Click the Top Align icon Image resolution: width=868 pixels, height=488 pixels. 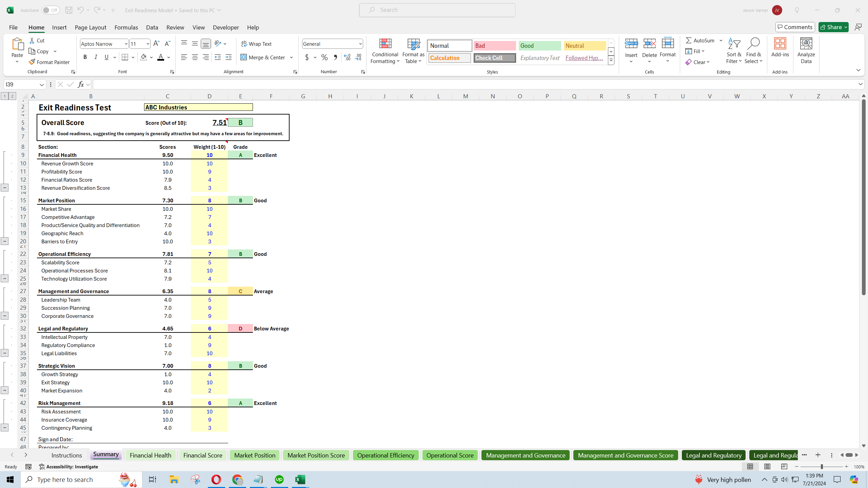pos(184,43)
